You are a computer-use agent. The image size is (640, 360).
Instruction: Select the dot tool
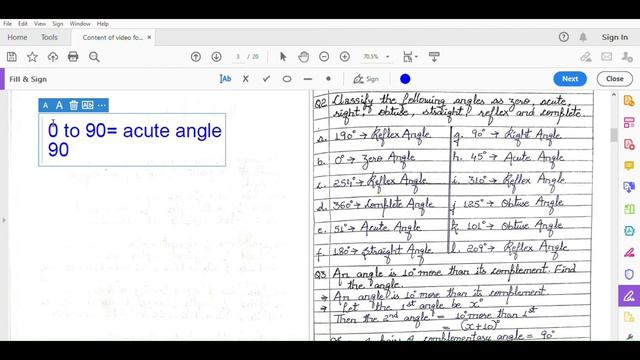(x=328, y=79)
